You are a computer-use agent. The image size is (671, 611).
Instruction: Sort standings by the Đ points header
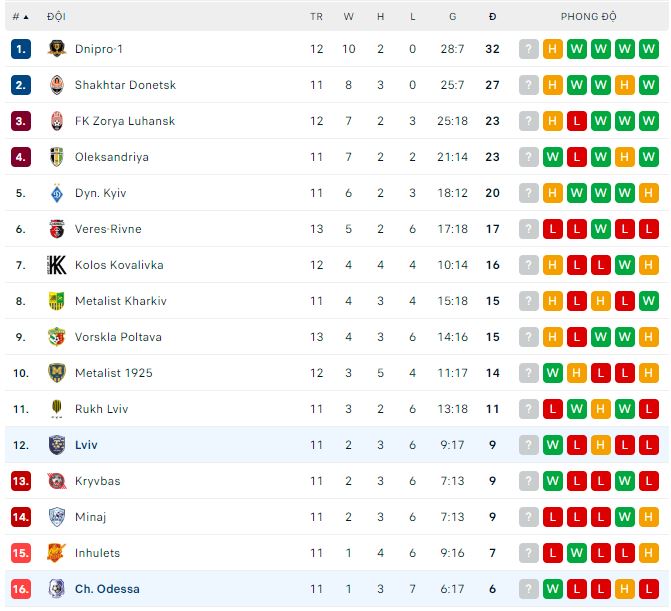pyautogui.click(x=492, y=17)
